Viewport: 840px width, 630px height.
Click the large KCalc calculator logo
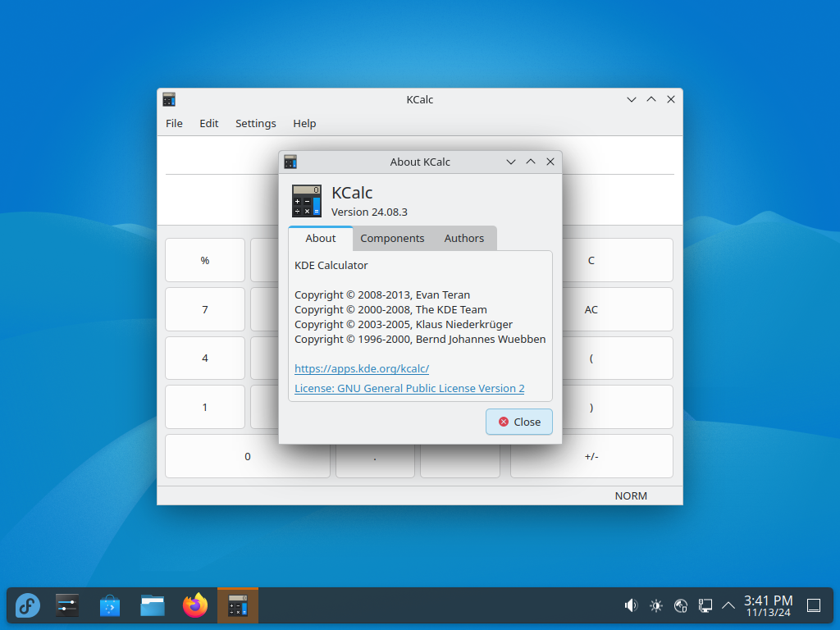(307, 201)
